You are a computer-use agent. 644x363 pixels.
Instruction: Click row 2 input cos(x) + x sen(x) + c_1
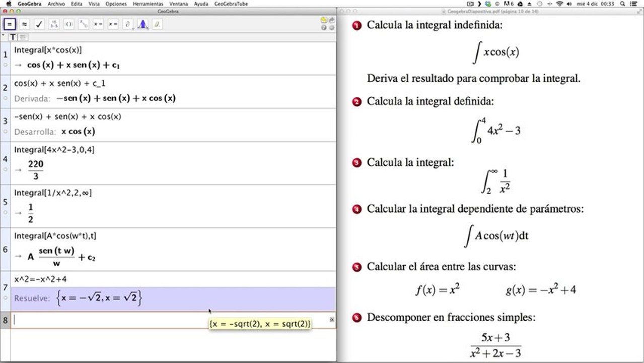(x=59, y=83)
